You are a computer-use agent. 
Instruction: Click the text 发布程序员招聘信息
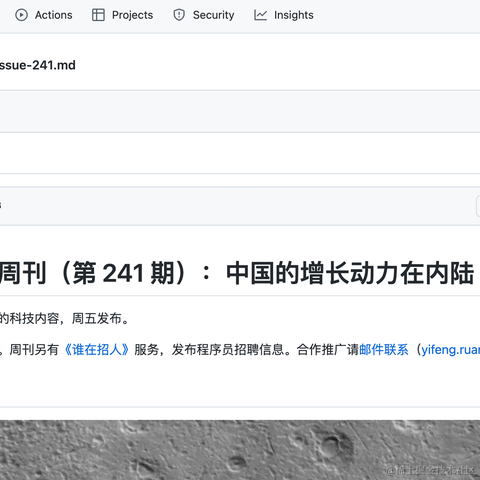click(228, 350)
